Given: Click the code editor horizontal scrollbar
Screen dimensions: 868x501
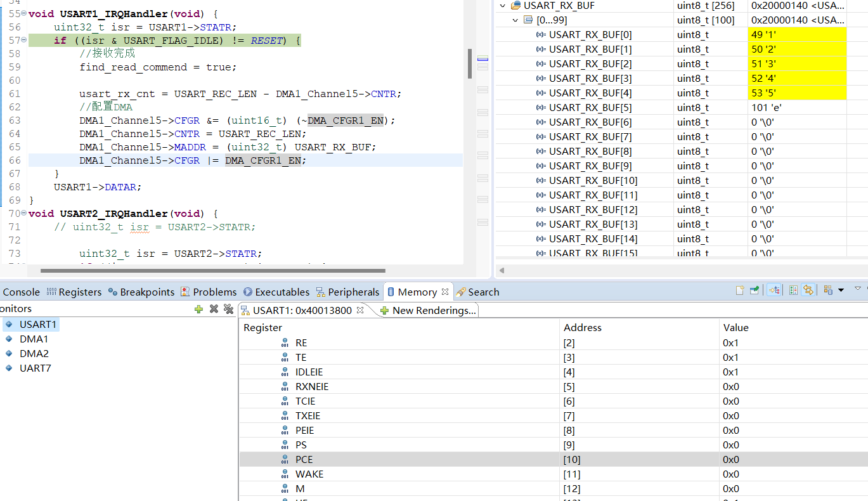Looking at the screenshot, I should coord(212,271).
